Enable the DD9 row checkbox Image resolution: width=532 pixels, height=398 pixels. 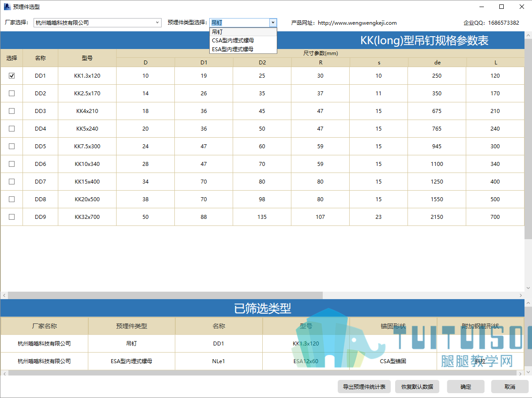click(12, 217)
